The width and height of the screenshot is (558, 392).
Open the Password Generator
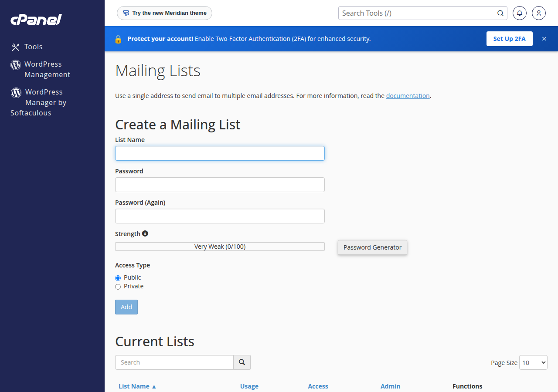tap(372, 247)
